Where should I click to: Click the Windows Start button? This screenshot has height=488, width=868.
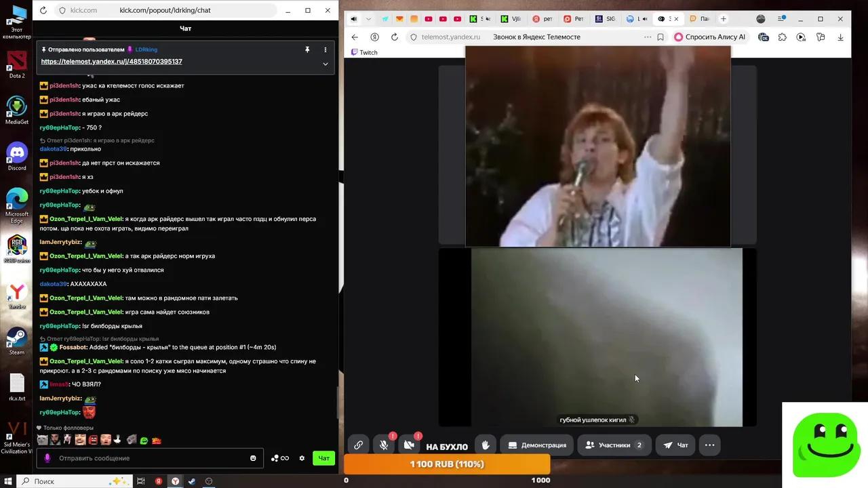point(7,481)
